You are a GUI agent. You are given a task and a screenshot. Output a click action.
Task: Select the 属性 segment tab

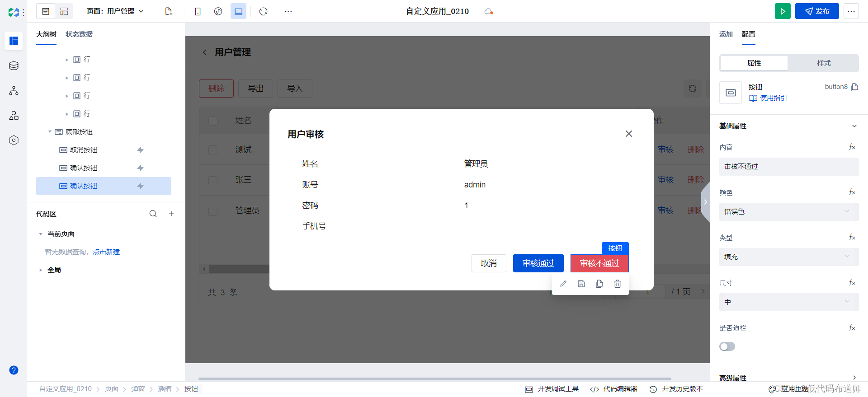click(x=754, y=63)
